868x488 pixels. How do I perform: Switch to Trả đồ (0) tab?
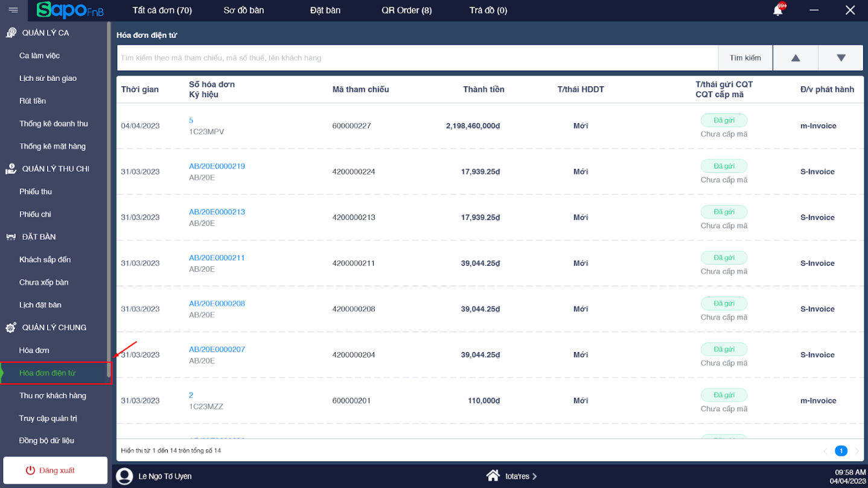(488, 10)
